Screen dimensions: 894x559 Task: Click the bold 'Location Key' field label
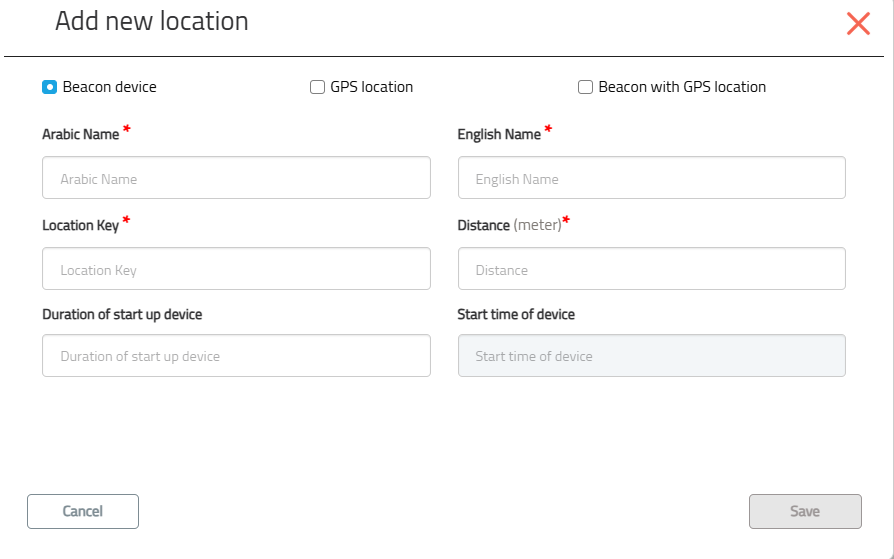pyautogui.click(x=80, y=225)
